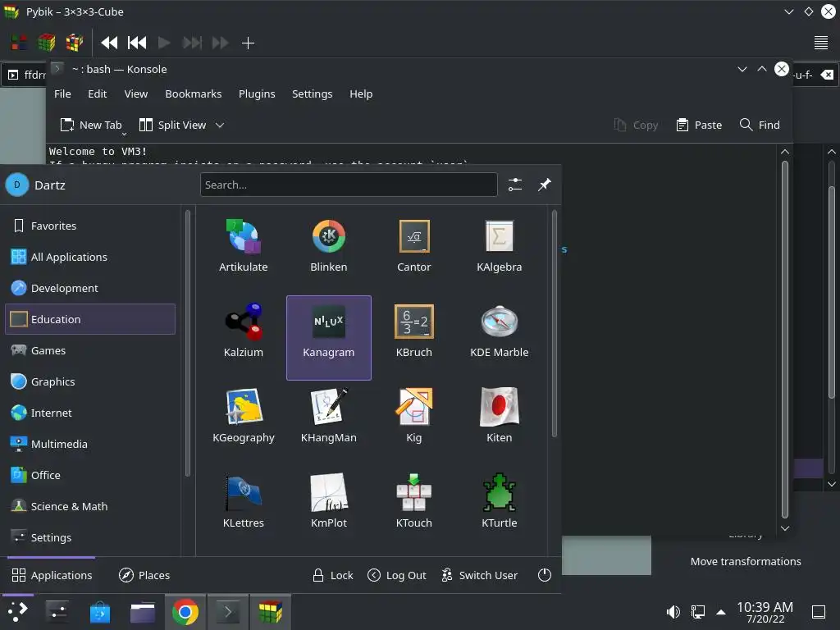Launch KLettres from the grid
The height and width of the screenshot is (630, 840).
pyautogui.click(x=243, y=502)
